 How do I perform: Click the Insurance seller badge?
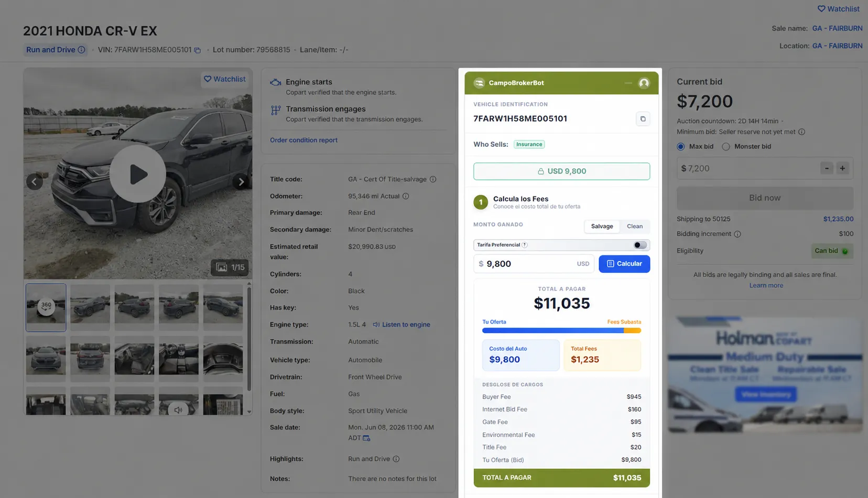(529, 145)
